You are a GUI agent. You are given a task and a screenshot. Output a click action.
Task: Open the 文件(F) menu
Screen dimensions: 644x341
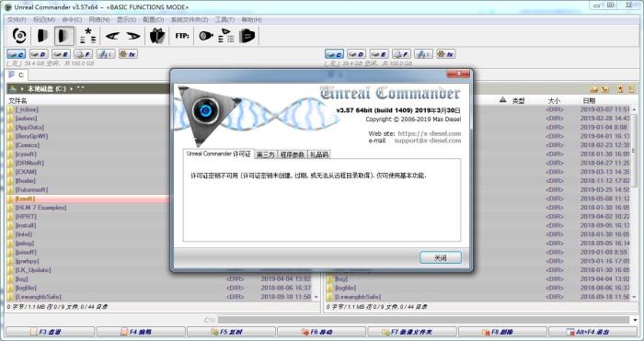[x=17, y=19]
